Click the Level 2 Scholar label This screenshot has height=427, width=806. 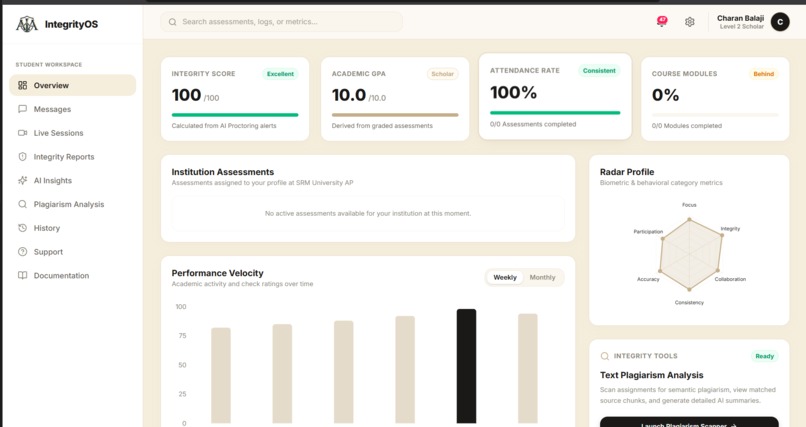pos(741,27)
